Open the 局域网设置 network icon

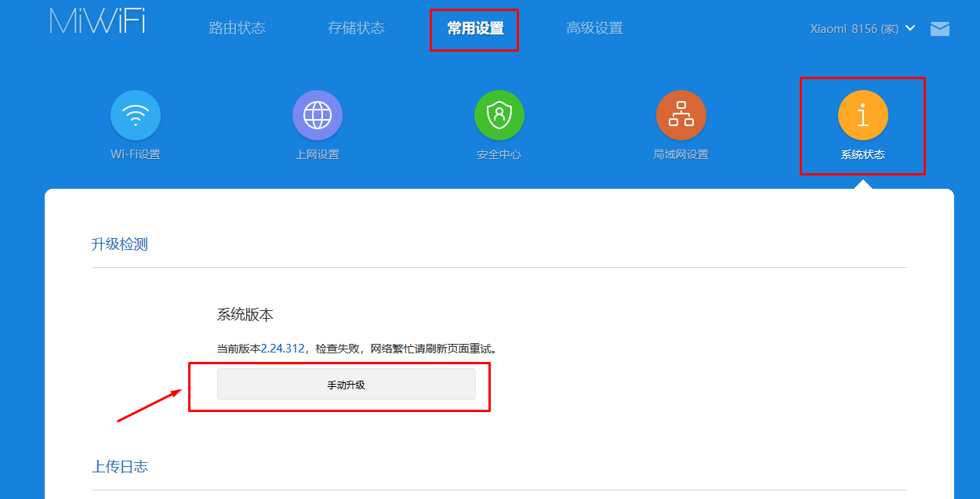[x=681, y=115]
